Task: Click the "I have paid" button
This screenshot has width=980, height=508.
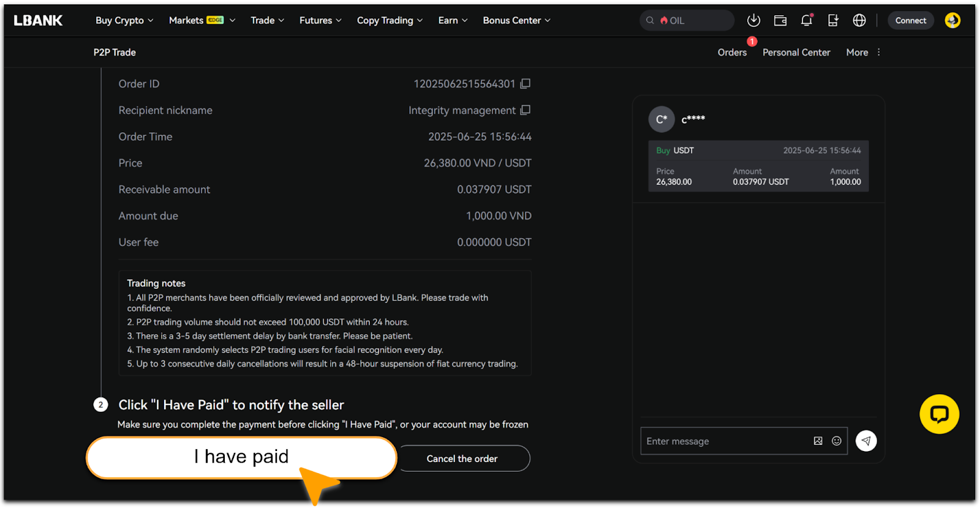Action: (241, 457)
